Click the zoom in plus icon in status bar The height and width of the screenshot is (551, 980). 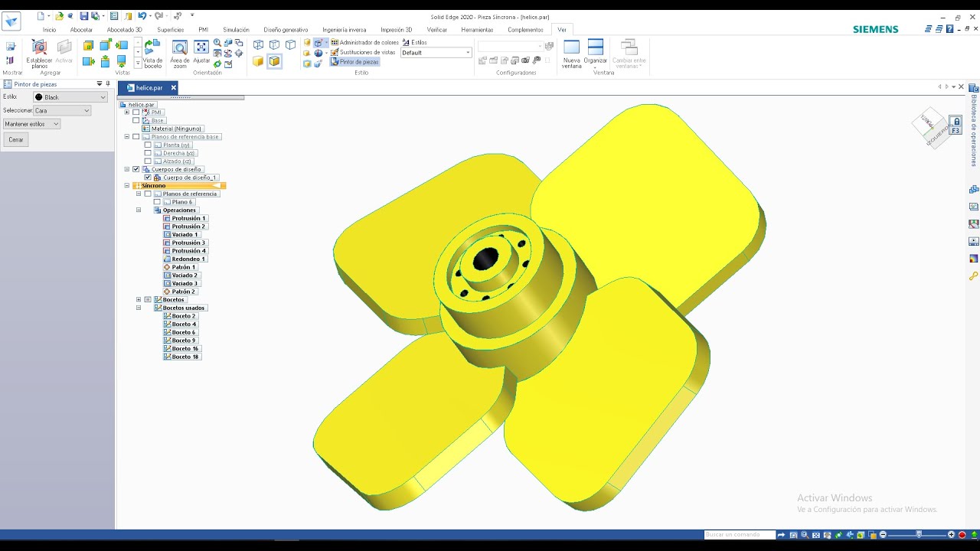click(x=952, y=535)
